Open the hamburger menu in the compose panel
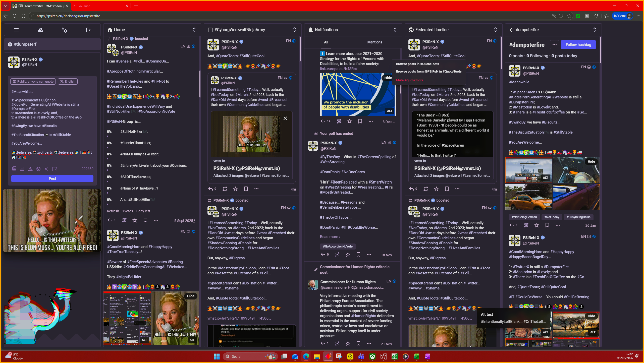 tap(16, 30)
